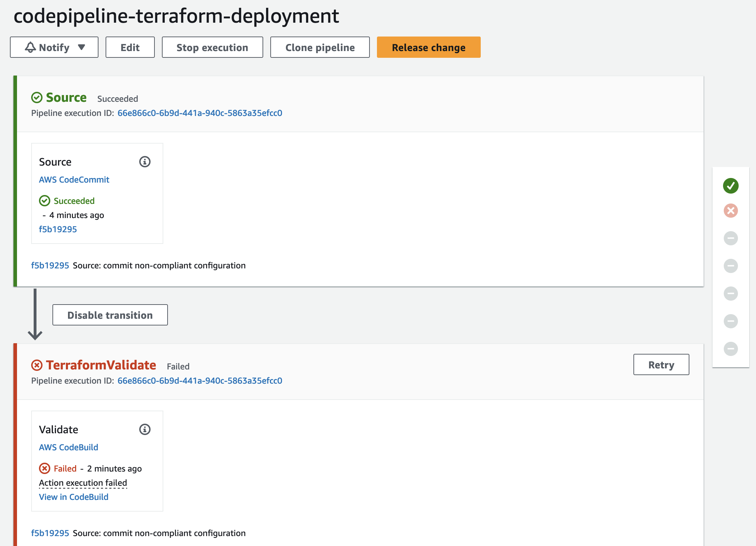Click the f5b19295 commit link under Source
Screen dimensions: 756x546
coord(59,229)
